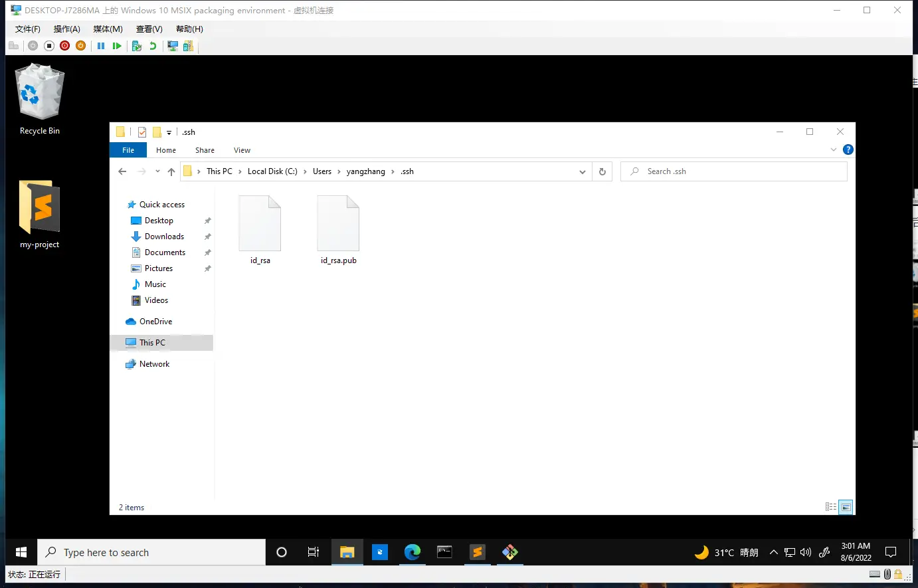Switch to large icons view layout
This screenshot has width=918, height=588.
(x=846, y=507)
